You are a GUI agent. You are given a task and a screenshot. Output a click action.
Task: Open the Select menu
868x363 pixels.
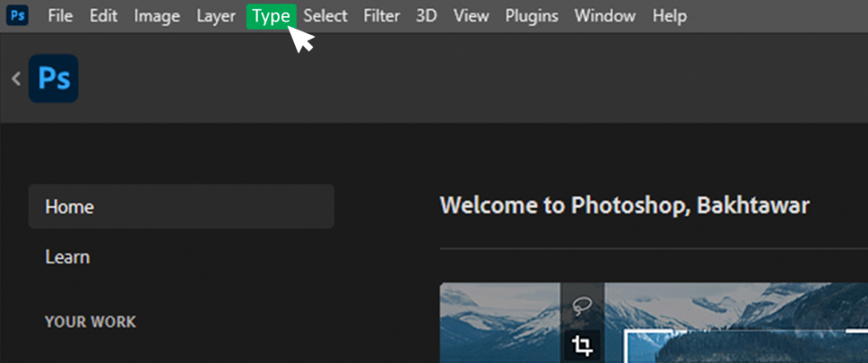coord(325,16)
